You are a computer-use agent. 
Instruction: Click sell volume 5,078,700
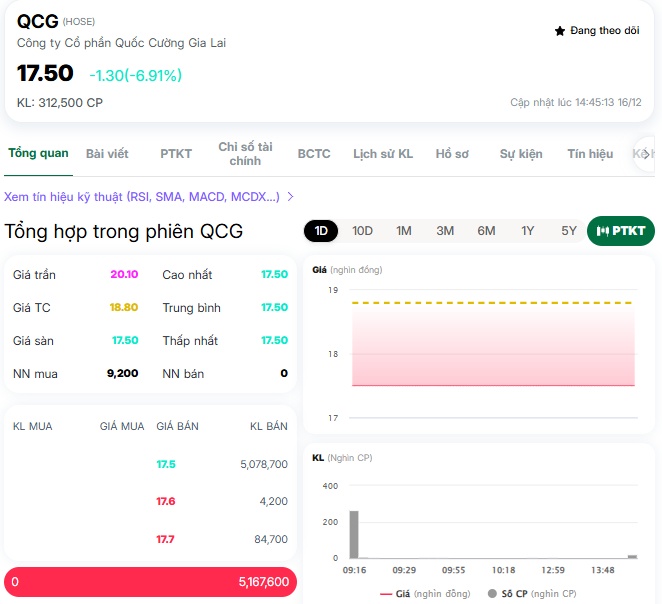[264, 464]
